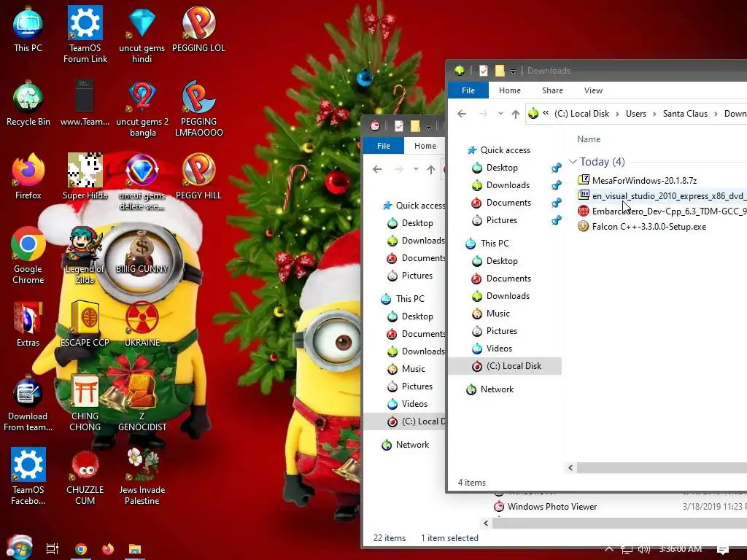Select en_visual_studio_2010_express ISO file
This screenshot has height=560, width=747.
(x=662, y=195)
